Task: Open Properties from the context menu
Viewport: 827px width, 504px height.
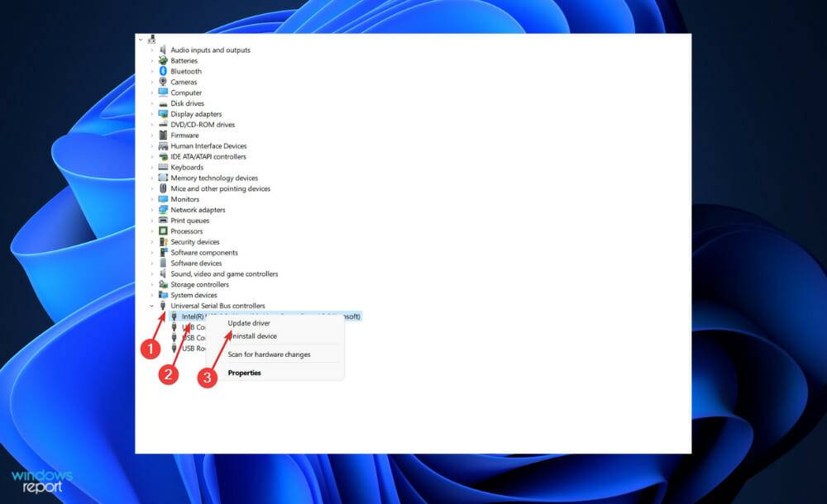Action: 244,373
